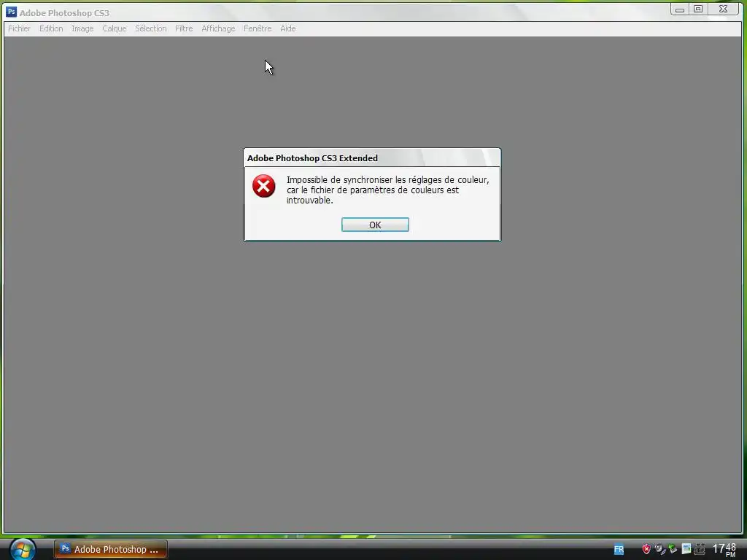Click the 17:48 PM system clock
Viewport: 747px width, 560px height.
click(x=724, y=550)
